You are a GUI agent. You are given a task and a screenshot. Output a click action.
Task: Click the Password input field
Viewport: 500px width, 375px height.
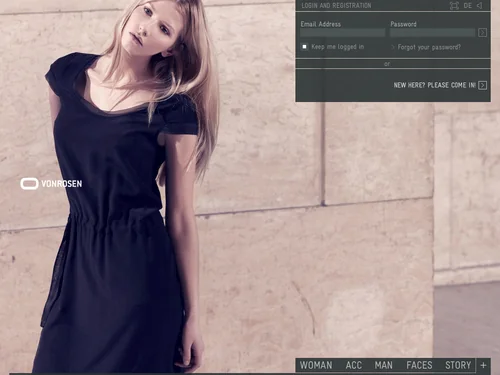tap(433, 33)
